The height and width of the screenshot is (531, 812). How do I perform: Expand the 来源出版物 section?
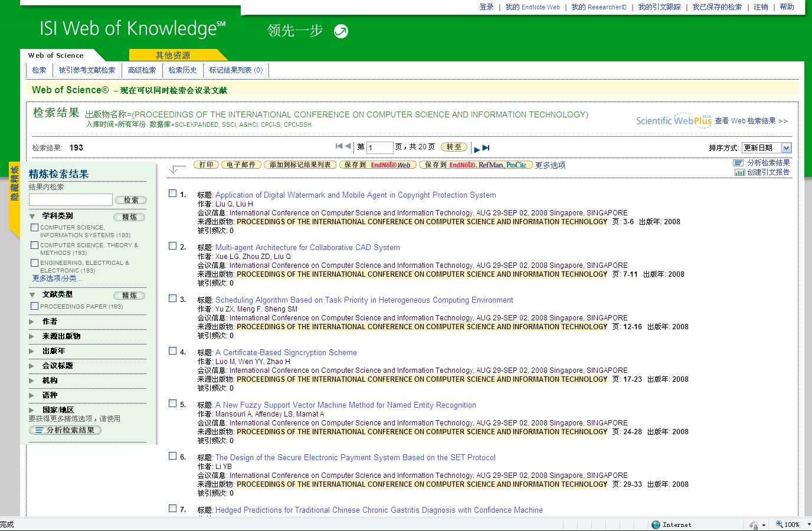[x=32, y=336]
